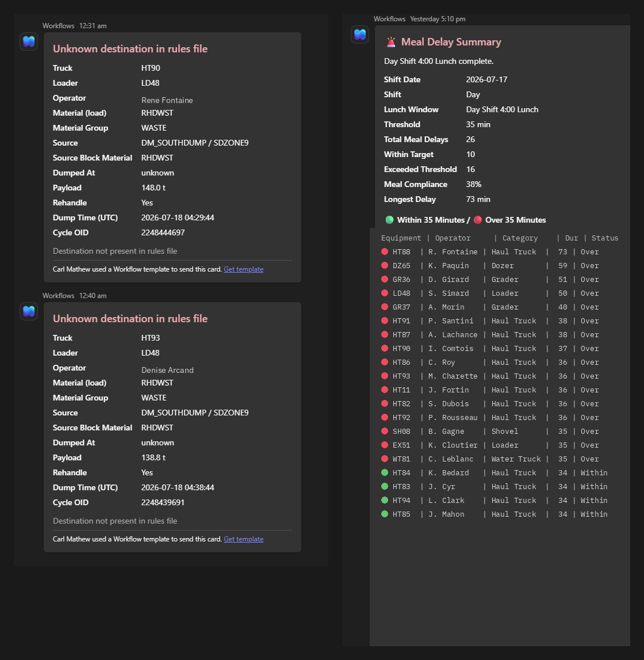Click timestamp 12:40 am on second message
The height and width of the screenshot is (660, 644).
click(93, 296)
